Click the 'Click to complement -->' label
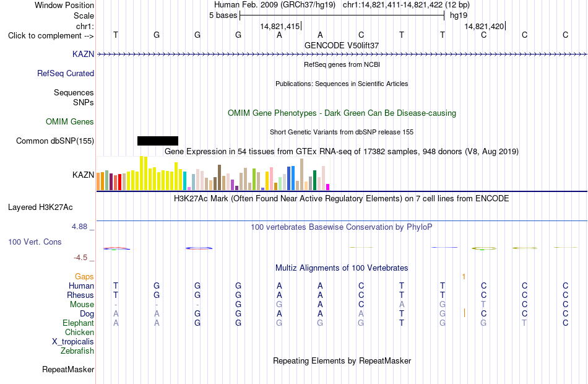The width and height of the screenshot is (588, 384). pyautogui.click(x=51, y=36)
